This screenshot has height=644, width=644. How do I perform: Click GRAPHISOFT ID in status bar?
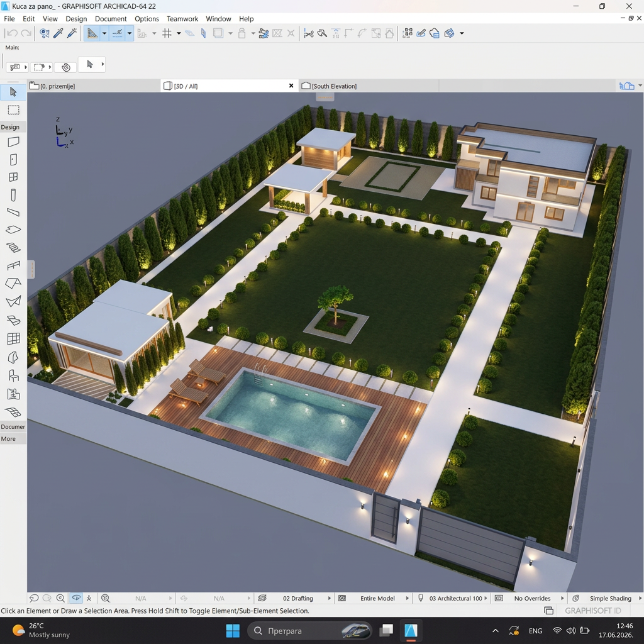point(592,610)
